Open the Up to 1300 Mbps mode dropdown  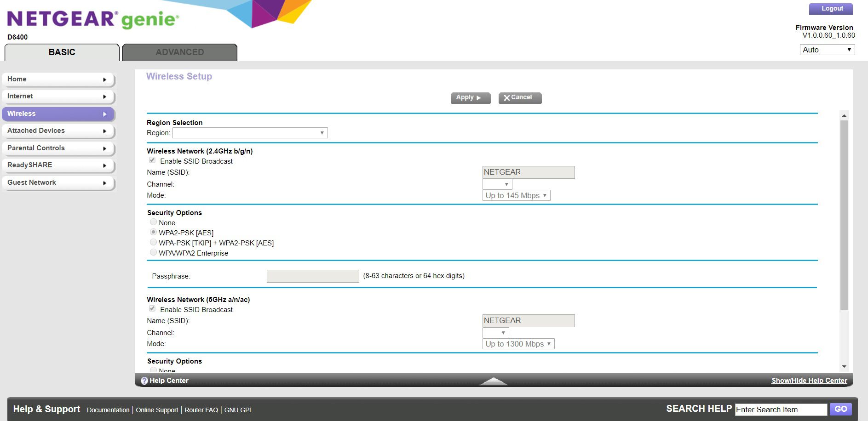[518, 344]
